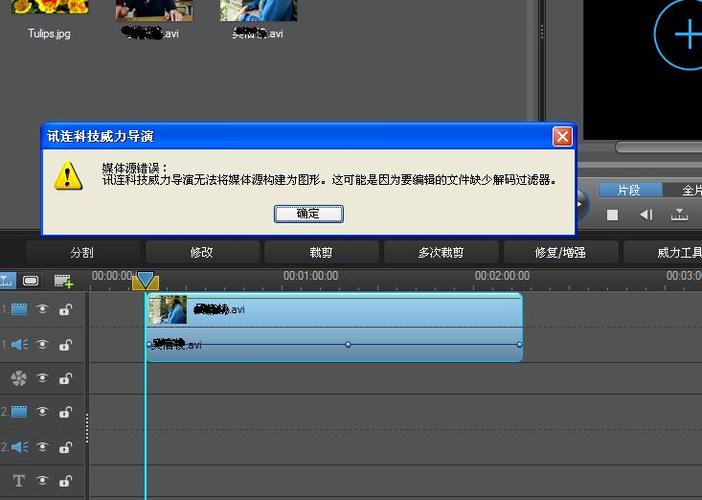Screen dimensions: 702x500
Task: Click the 修改 (modify) button
Action: [x=201, y=253]
